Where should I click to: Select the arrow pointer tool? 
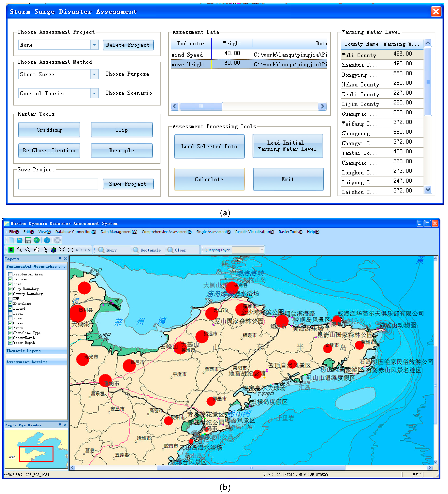45,250
